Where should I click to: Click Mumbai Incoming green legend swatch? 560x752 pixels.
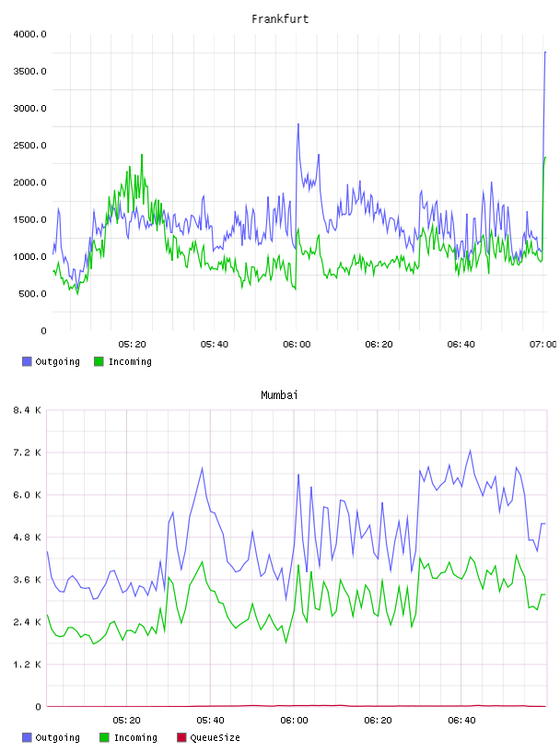(x=104, y=737)
